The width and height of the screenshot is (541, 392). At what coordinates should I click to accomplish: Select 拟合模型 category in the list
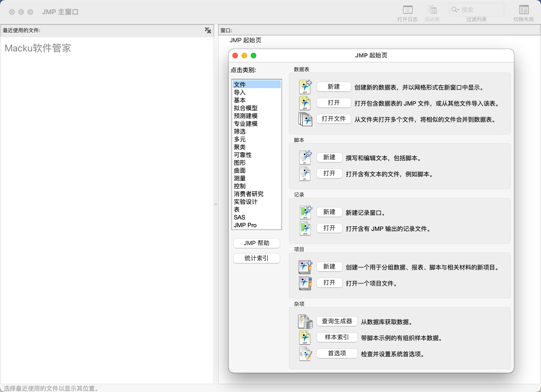[x=257, y=108]
